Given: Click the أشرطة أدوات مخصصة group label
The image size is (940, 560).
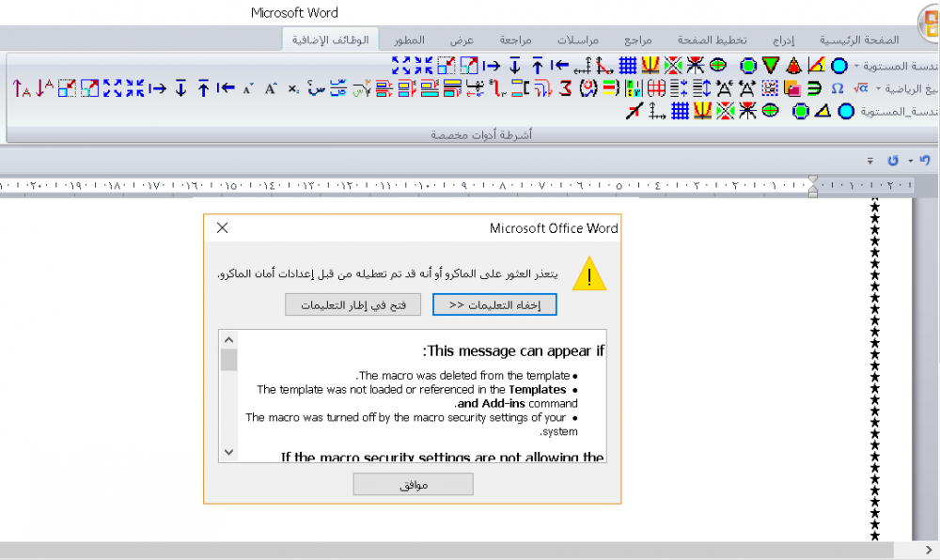Looking at the screenshot, I should coord(481,134).
